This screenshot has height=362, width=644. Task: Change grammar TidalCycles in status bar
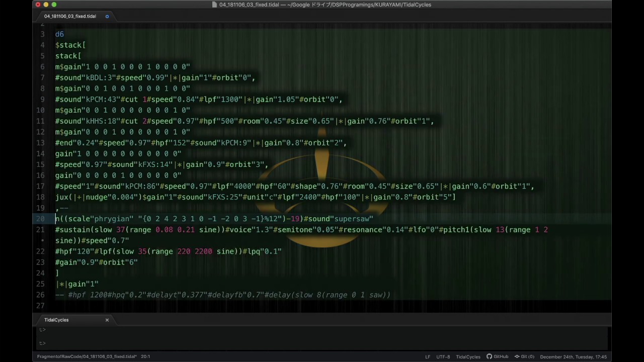[x=468, y=357]
